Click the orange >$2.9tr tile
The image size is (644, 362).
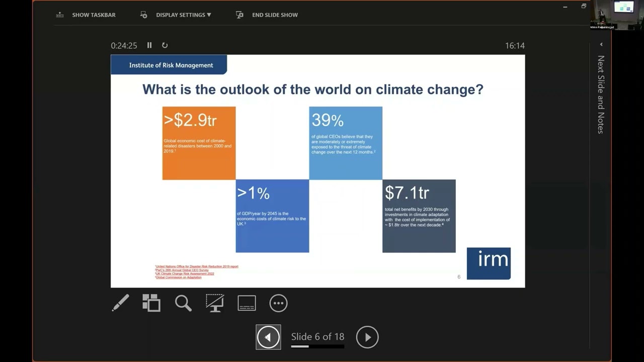199,143
